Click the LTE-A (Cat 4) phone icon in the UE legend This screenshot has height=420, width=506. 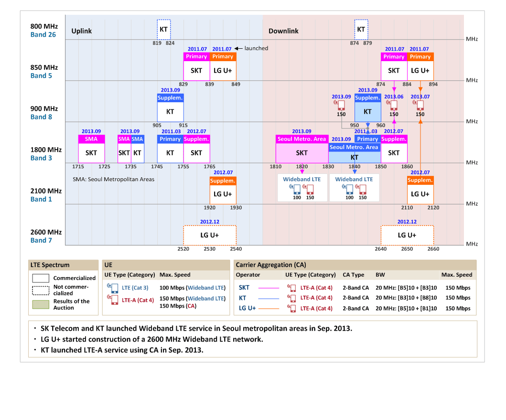pos(113,300)
